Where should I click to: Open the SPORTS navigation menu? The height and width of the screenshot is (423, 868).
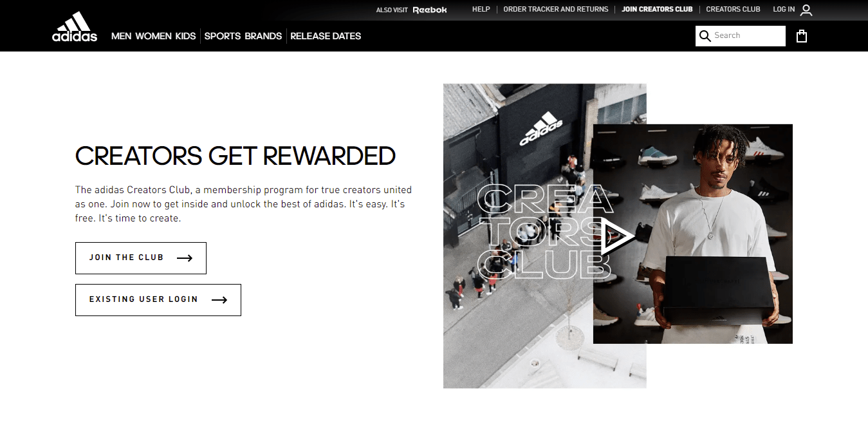click(x=222, y=36)
